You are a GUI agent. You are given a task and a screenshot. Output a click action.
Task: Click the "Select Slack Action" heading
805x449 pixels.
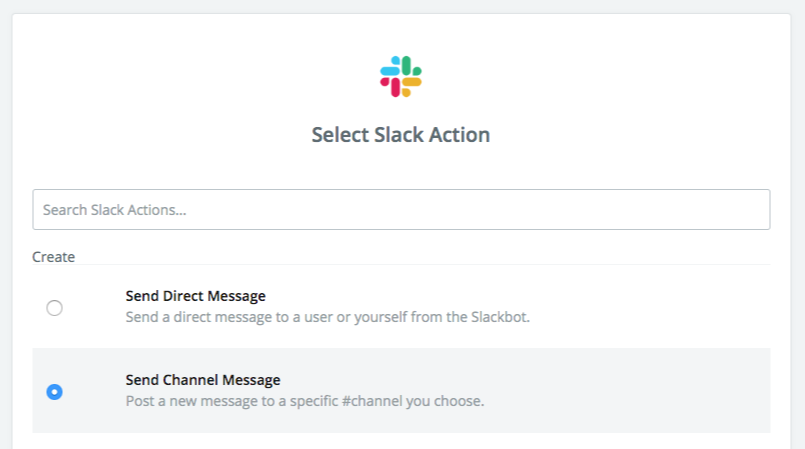click(401, 134)
